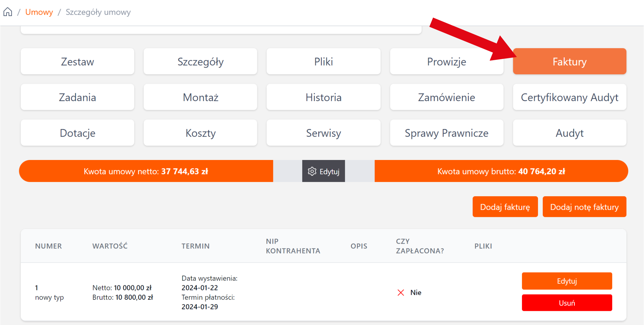644x325 pixels.
Task: Open the Umowy breadcrumb link
Action: pyautogui.click(x=39, y=12)
